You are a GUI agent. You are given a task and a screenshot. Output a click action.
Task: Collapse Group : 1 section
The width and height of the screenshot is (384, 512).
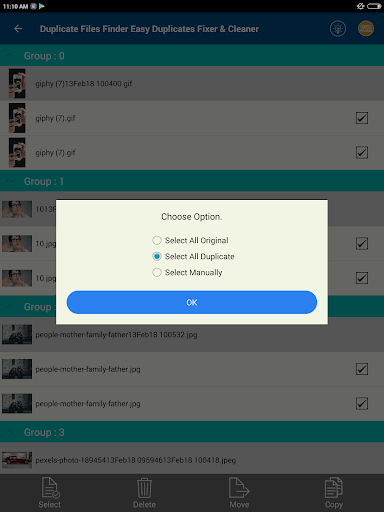point(10,181)
